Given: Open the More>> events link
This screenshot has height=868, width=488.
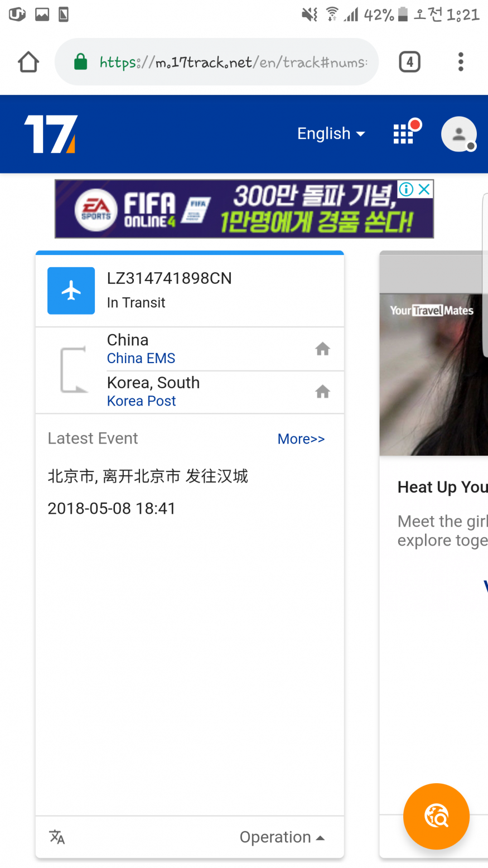Looking at the screenshot, I should [301, 439].
